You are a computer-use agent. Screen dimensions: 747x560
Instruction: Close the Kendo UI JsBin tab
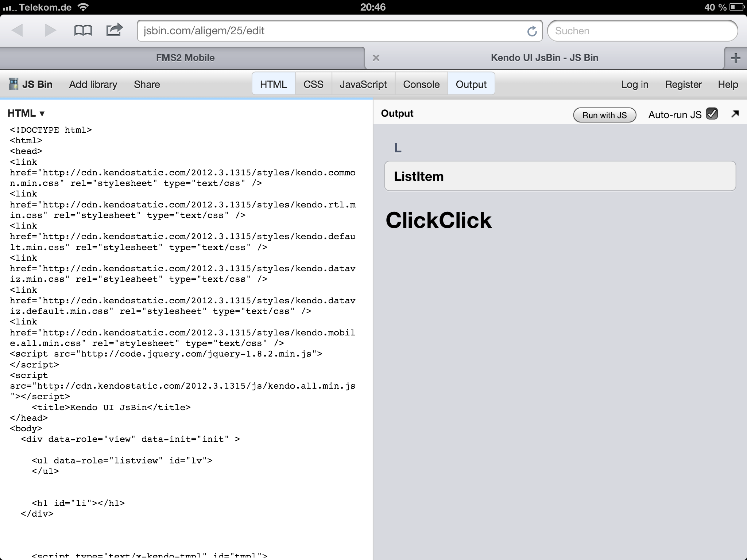coord(376,58)
